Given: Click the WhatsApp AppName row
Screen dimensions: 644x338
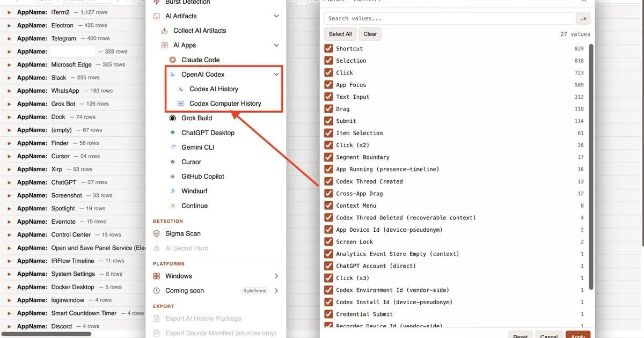Looking at the screenshot, I should [72, 91].
